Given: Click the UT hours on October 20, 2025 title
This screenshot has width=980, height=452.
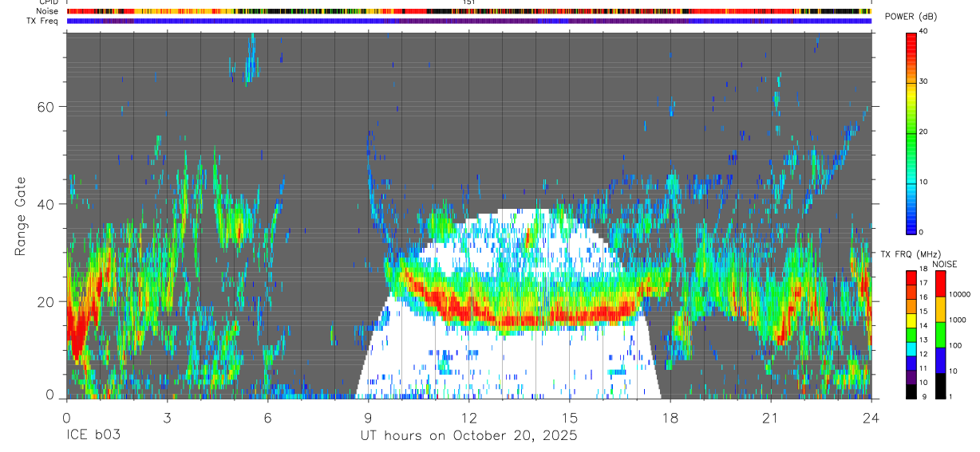Looking at the screenshot, I should pyautogui.click(x=468, y=436).
